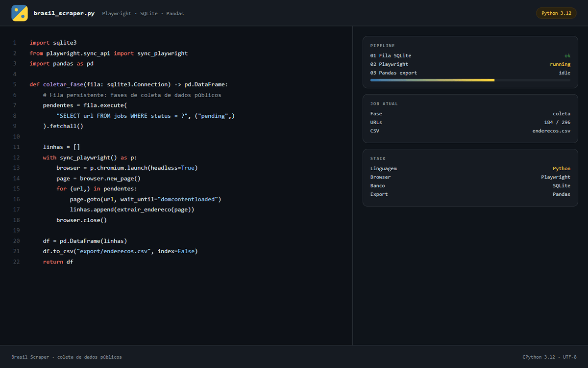Screen dimensions: 588x368
Task: Click the Linguagem value Python
Action: 562,168
